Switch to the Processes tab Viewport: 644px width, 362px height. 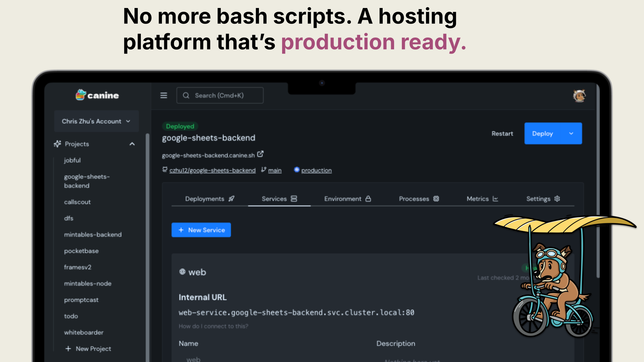click(419, 199)
